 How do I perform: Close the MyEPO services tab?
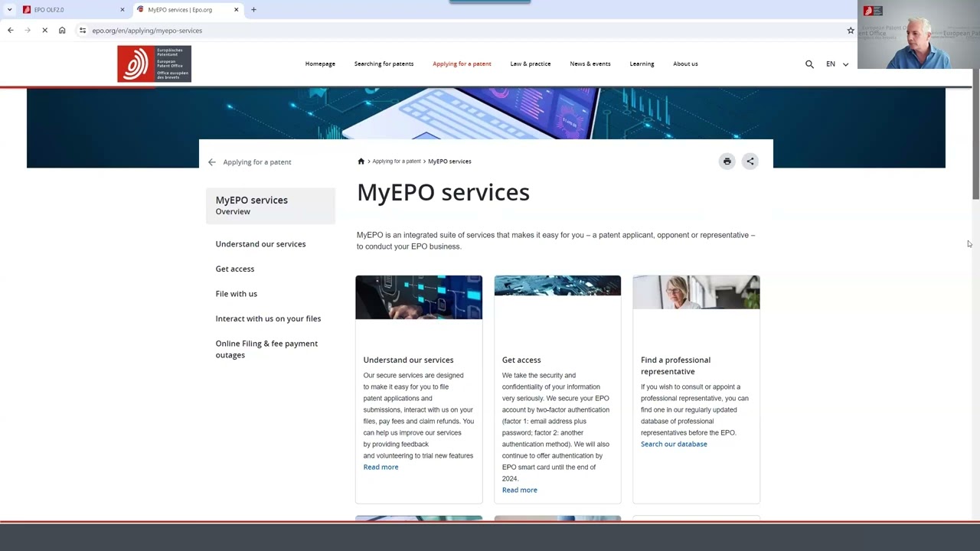point(237,10)
